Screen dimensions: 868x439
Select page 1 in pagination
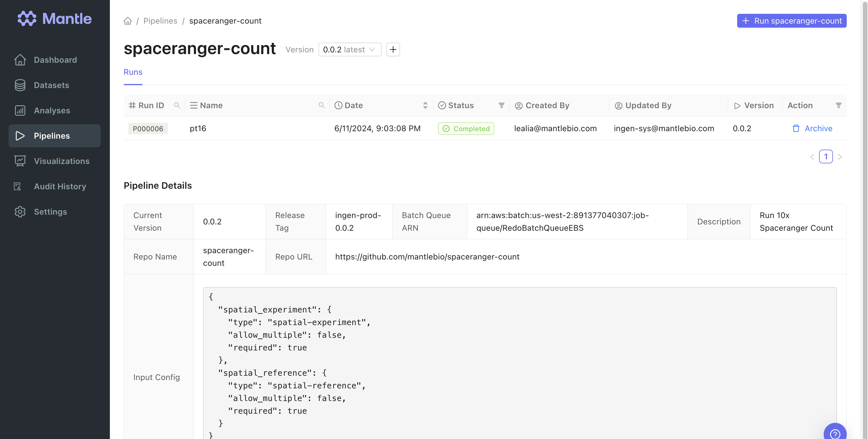click(x=825, y=157)
